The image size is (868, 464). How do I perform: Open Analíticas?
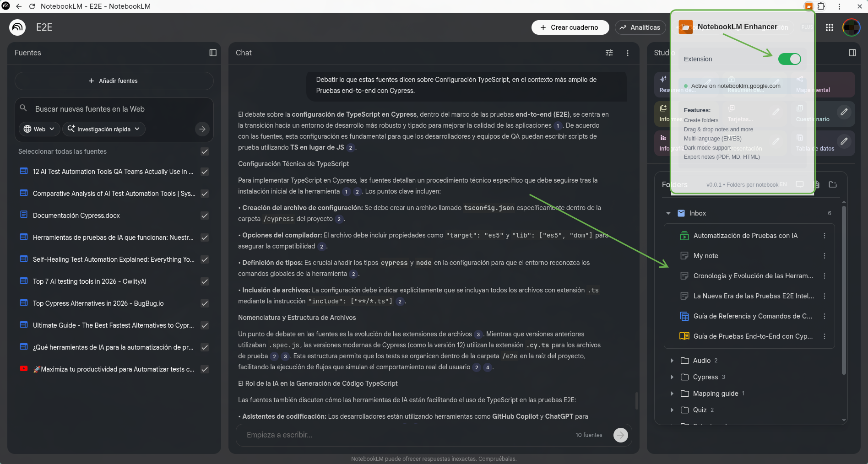[x=640, y=27]
